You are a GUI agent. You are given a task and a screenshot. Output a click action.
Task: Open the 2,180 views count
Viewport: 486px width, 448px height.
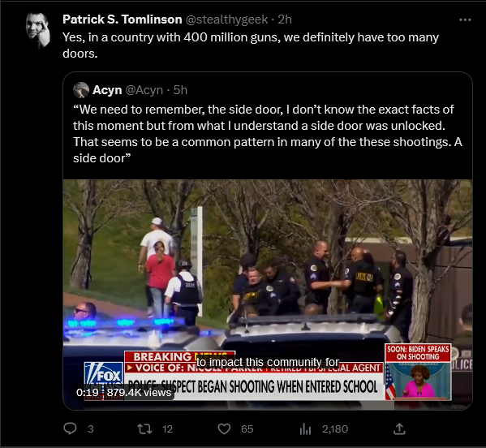click(335, 429)
